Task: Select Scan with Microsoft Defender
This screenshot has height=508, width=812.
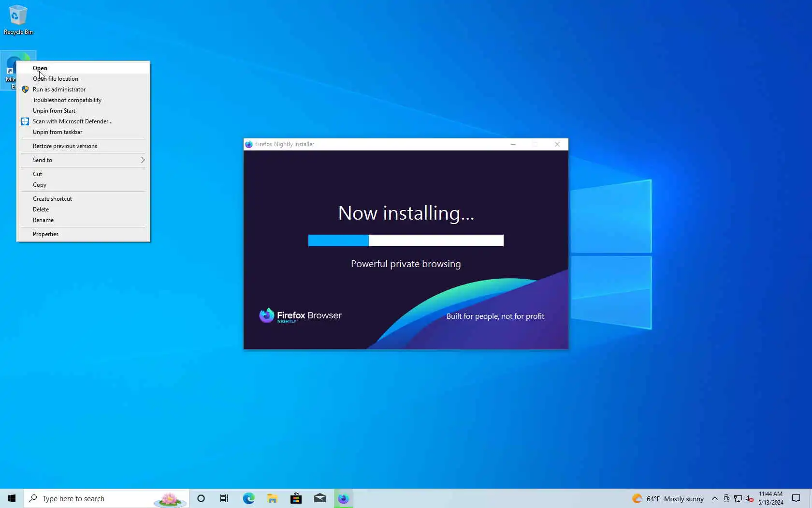Action: 83,121
